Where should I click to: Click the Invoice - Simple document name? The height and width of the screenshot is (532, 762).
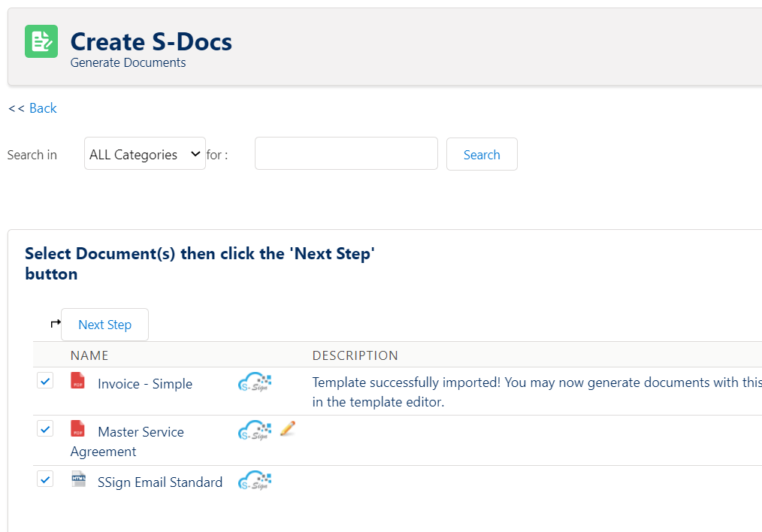[x=145, y=384]
